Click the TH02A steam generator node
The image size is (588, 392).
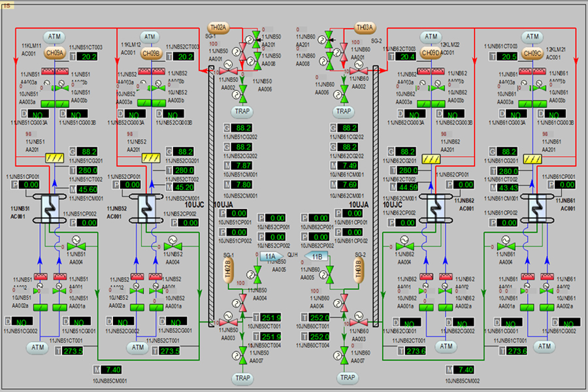218,27
